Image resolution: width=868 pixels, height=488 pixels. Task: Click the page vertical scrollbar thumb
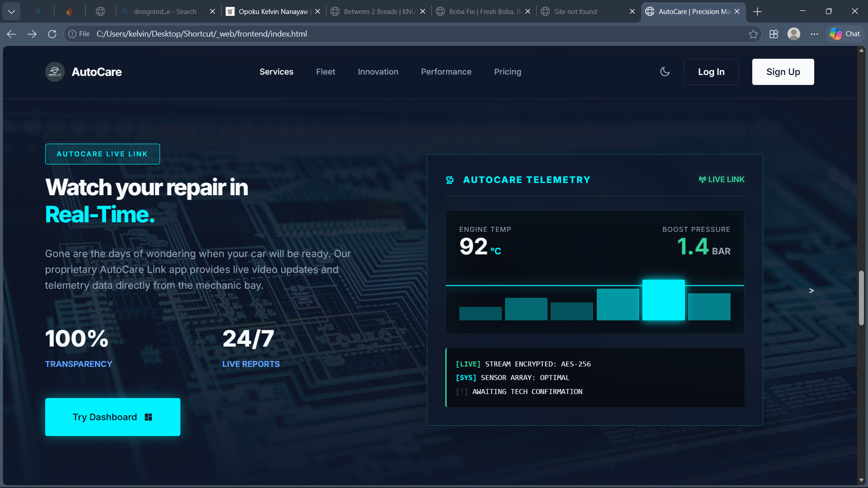(861, 298)
